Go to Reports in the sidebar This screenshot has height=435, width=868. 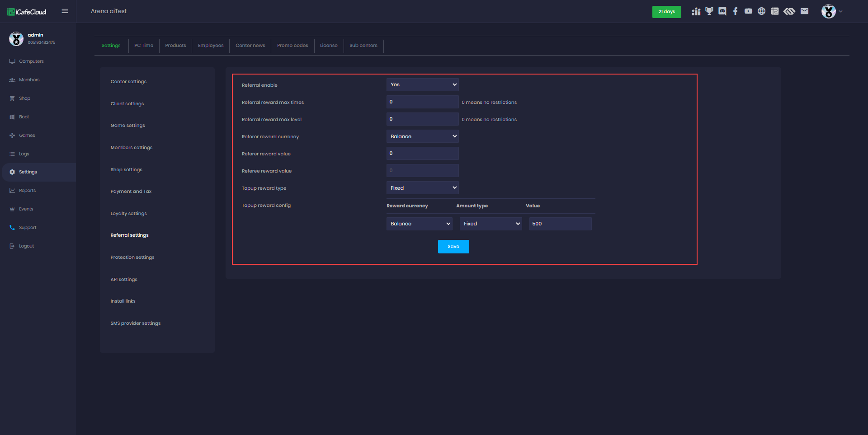(27, 191)
